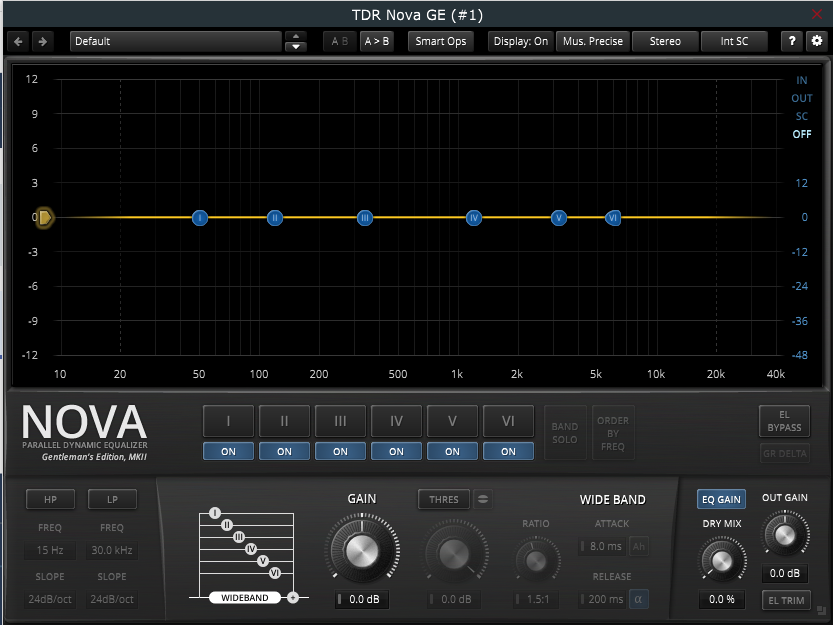Select band VI node on EQ curve
This screenshot has width=833, height=625.
[x=613, y=217]
